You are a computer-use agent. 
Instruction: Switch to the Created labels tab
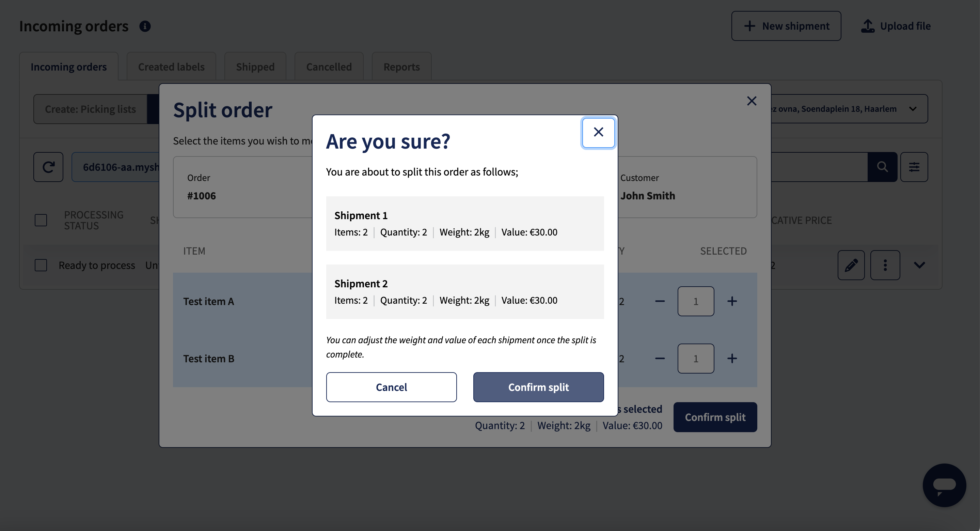point(171,66)
